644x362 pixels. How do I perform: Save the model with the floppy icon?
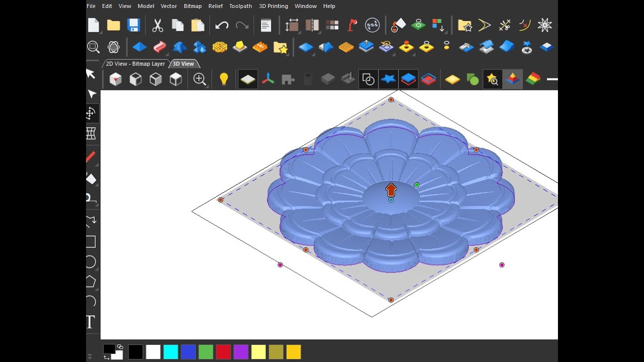[x=133, y=25]
